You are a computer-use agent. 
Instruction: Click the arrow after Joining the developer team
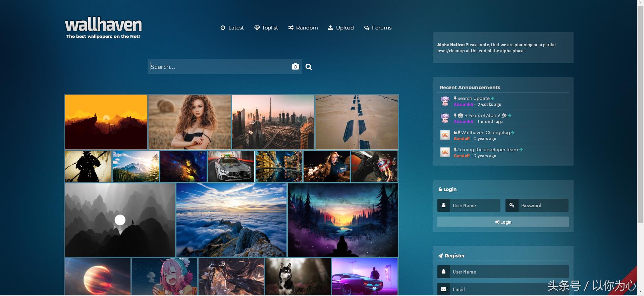(x=521, y=150)
